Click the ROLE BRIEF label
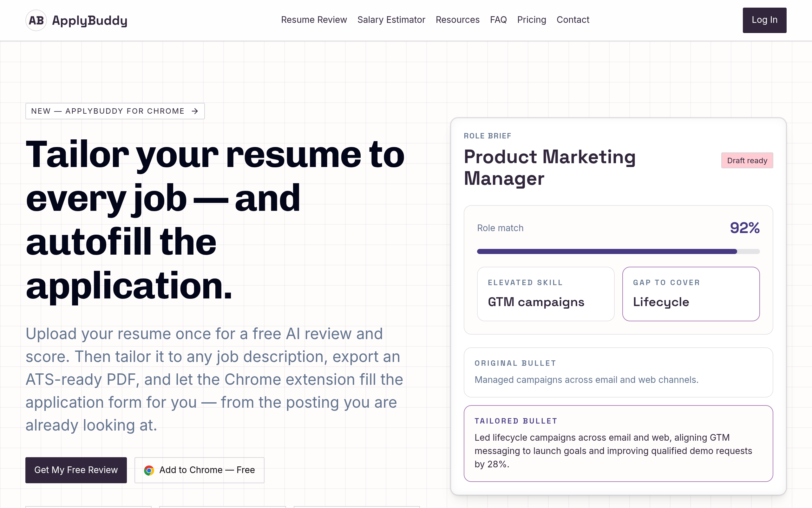The width and height of the screenshot is (812, 508). tap(488, 136)
